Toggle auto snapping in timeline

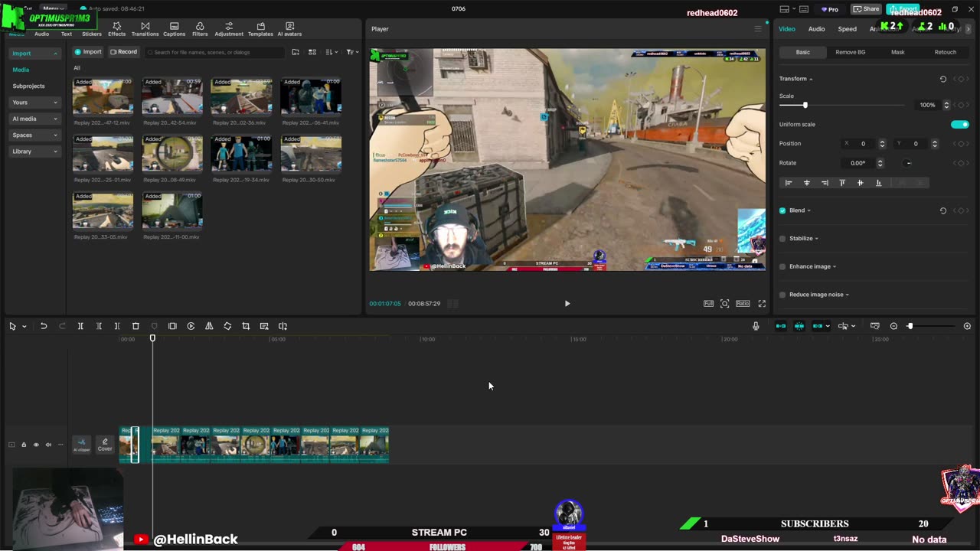[x=799, y=326]
